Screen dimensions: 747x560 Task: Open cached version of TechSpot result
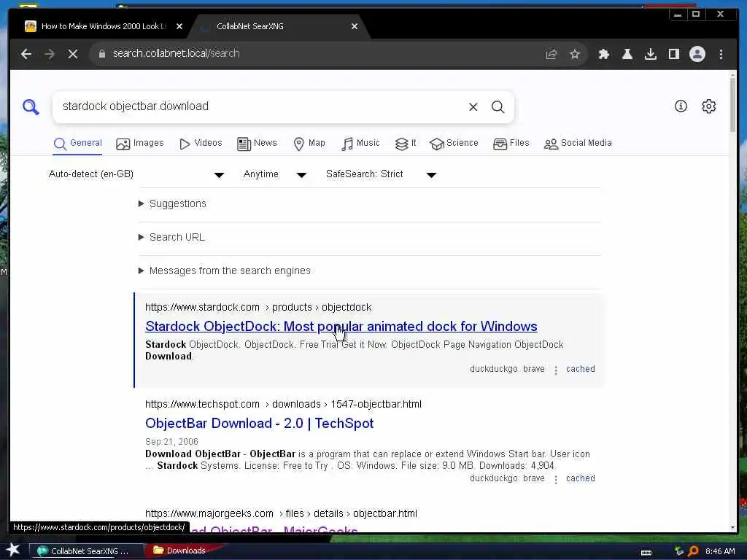[x=580, y=478]
